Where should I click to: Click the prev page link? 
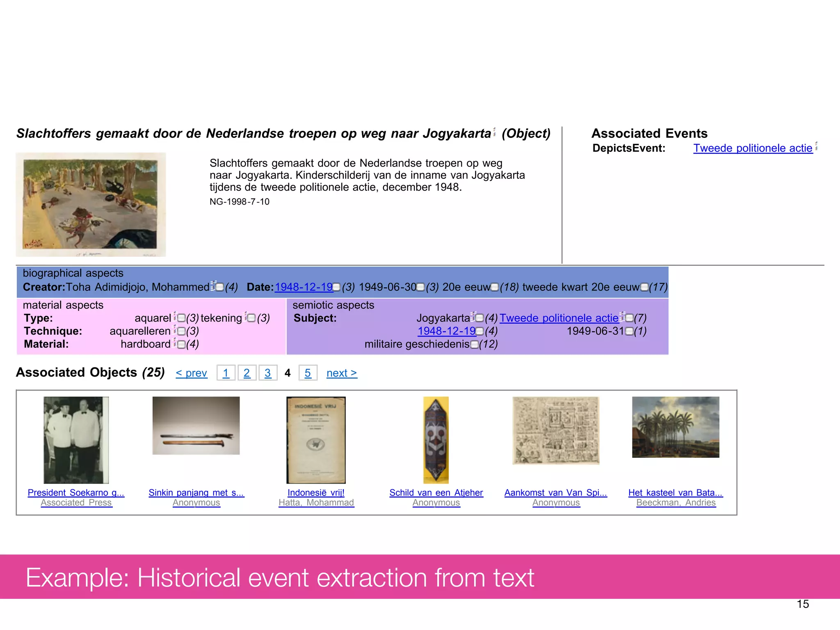point(191,373)
